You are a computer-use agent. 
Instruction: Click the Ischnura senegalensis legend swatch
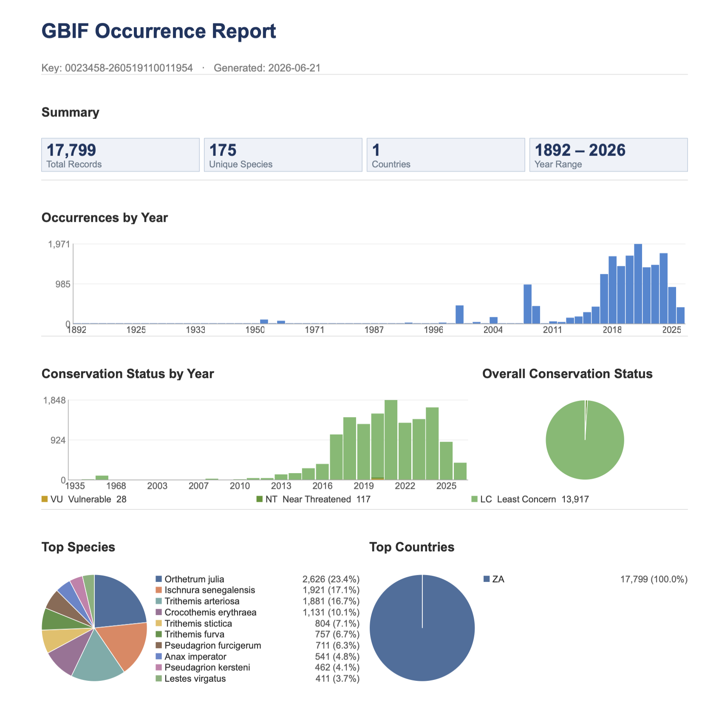click(159, 590)
